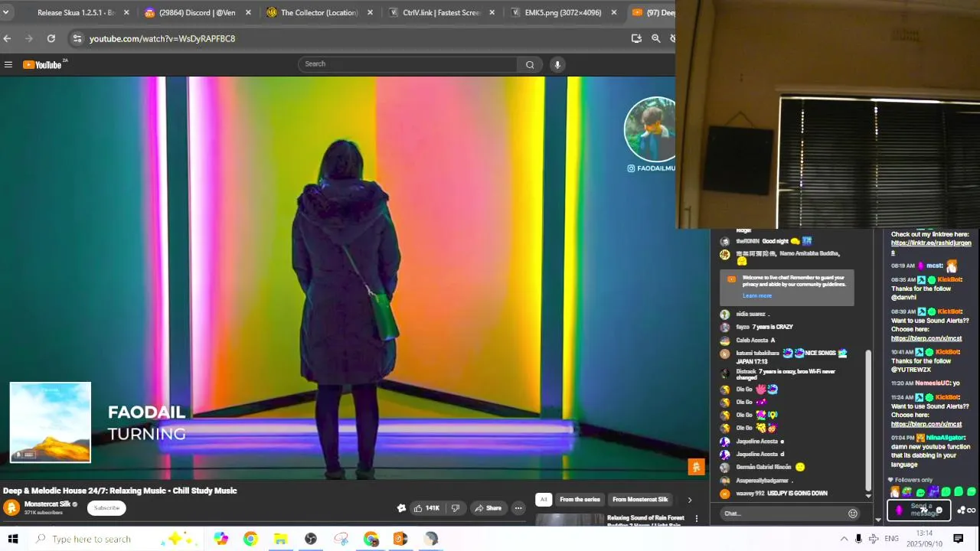Click the install app icon in address bar
The image size is (980, 551).
coord(636,38)
